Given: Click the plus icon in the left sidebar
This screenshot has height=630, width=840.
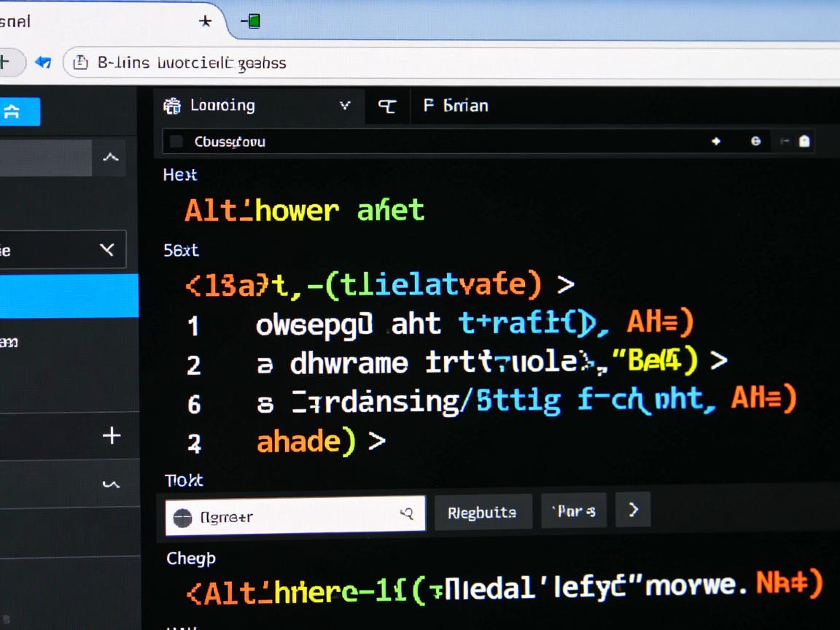Looking at the screenshot, I should (111, 436).
